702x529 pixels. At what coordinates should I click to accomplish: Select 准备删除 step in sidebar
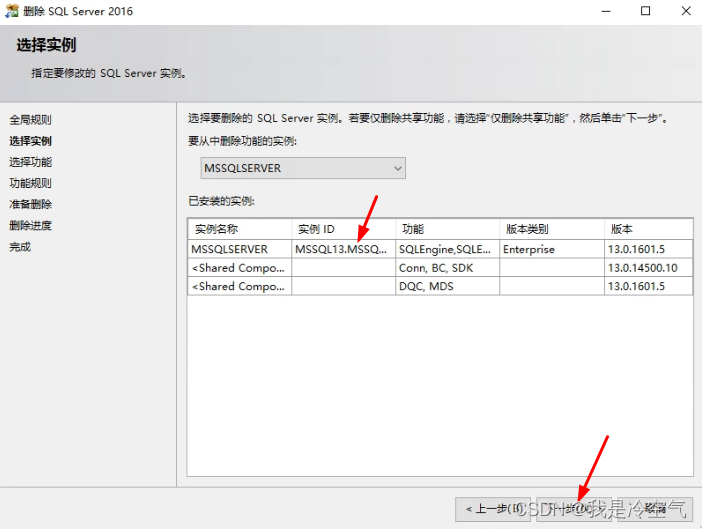tap(30, 205)
